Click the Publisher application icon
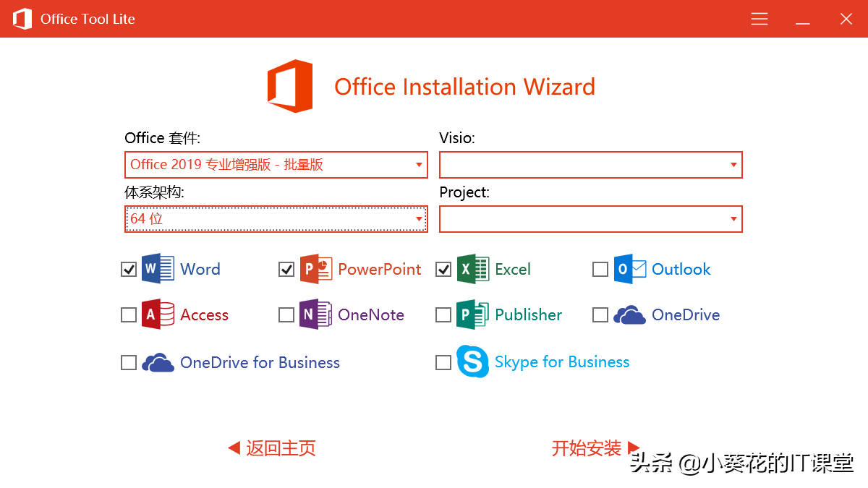 (x=472, y=314)
